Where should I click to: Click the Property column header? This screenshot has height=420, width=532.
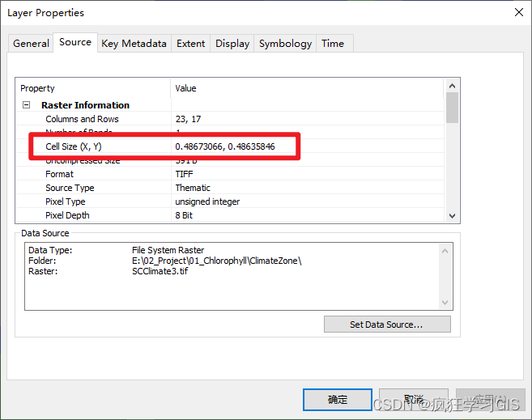[x=37, y=88]
